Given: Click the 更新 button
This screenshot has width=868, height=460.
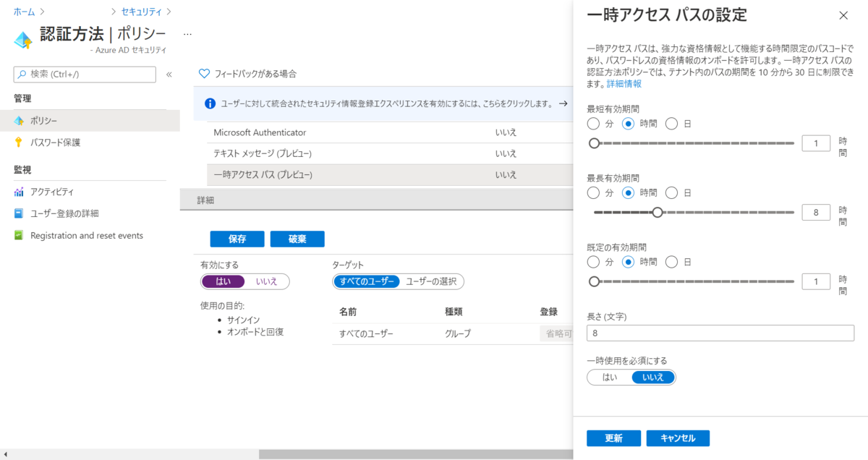Looking at the screenshot, I should pyautogui.click(x=613, y=438).
